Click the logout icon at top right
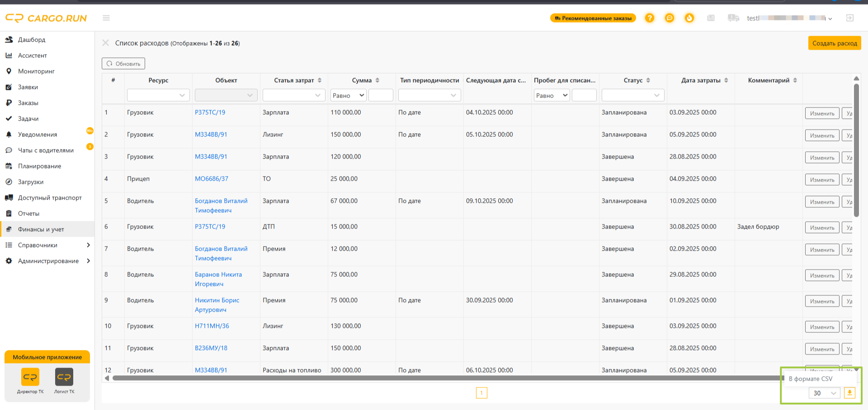 click(850, 18)
